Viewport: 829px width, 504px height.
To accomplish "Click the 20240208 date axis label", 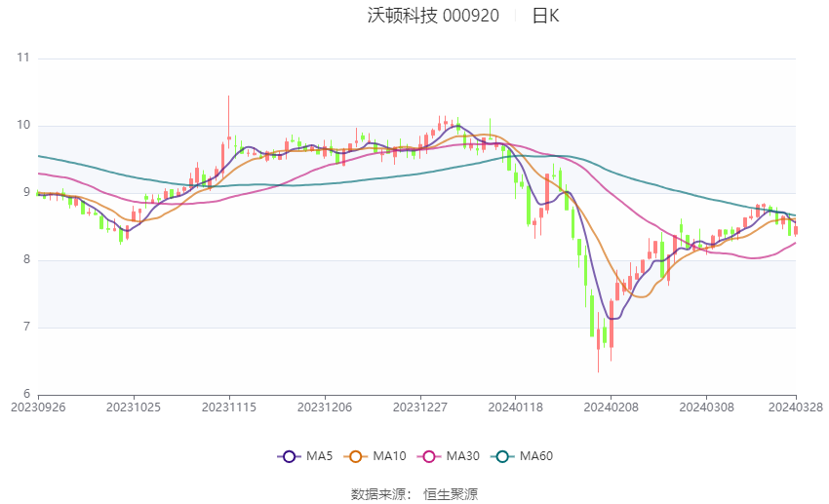I will pyautogui.click(x=612, y=407).
